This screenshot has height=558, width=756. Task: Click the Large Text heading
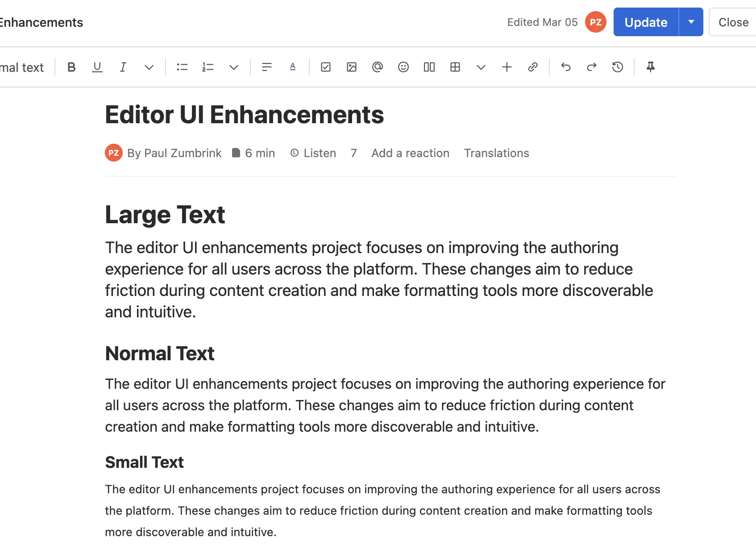(165, 215)
